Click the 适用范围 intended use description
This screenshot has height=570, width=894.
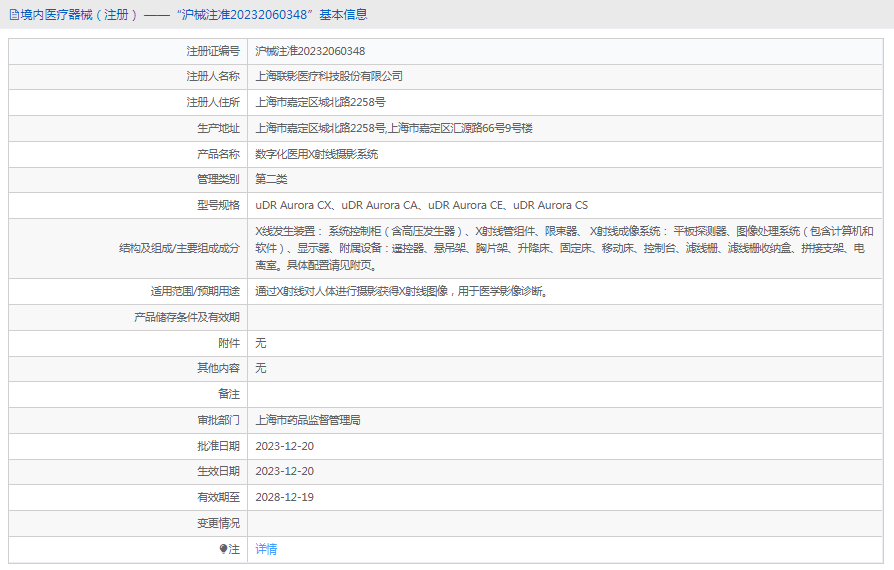[x=402, y=291]
